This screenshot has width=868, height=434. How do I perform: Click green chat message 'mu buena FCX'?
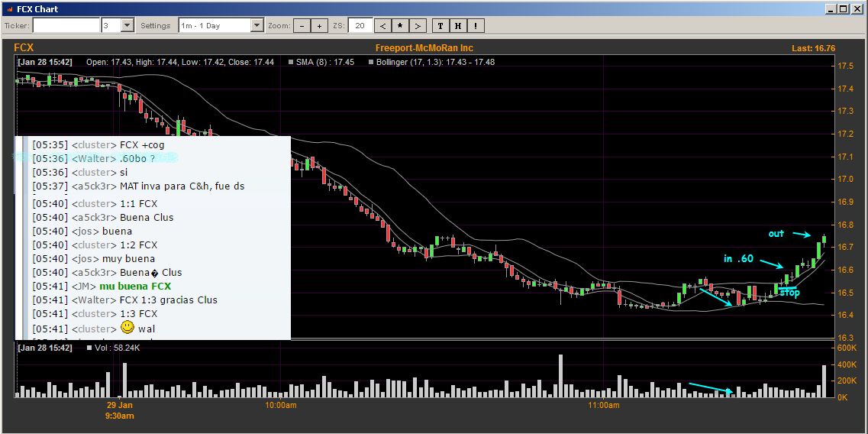135,287
